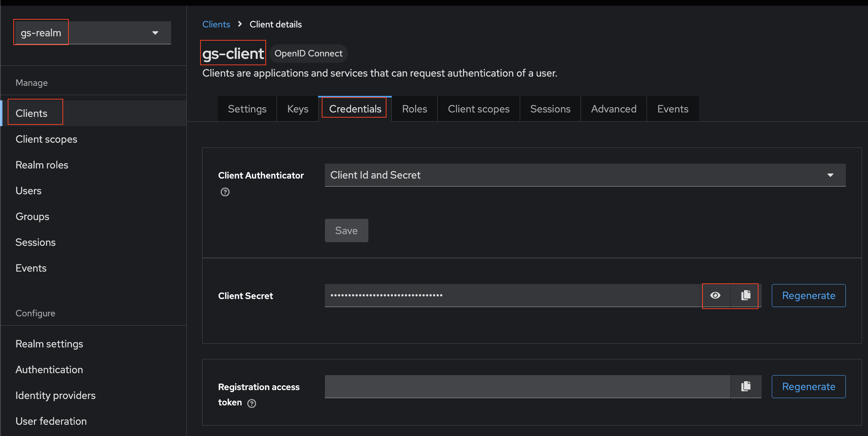Image resolution: width=868 pixels, height=436 pixels.
Task: Click Registration access token help icon
Action: 252,403
